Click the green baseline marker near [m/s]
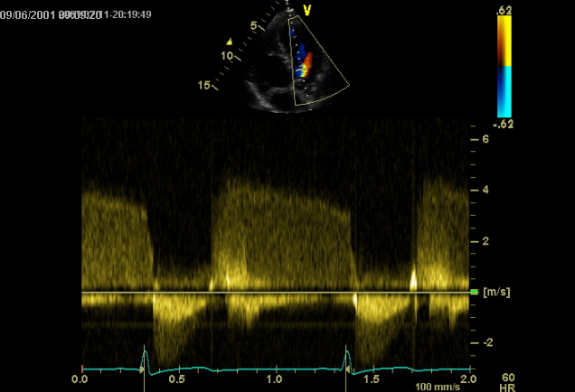 click(475, 293)
